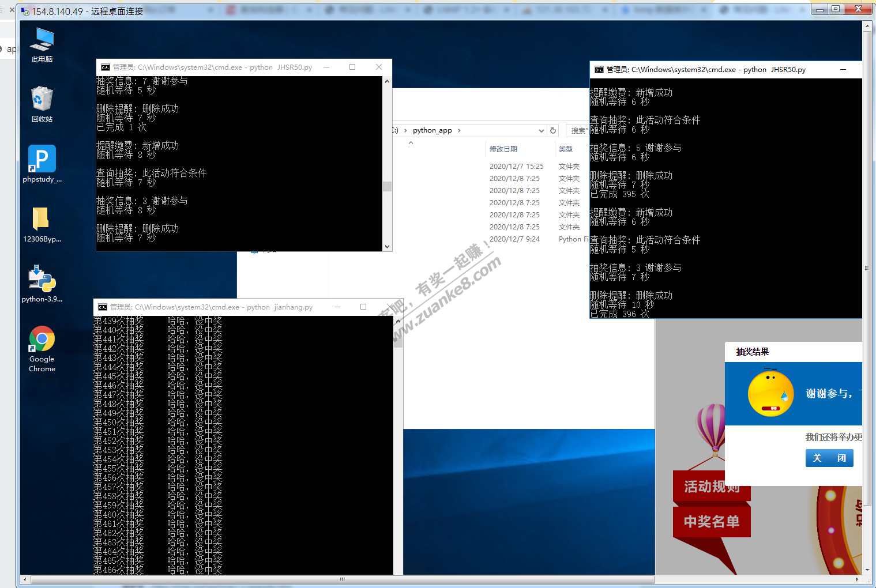Click the 已完成 1 次 output line
876x588 pixels.
coord(122,127)
